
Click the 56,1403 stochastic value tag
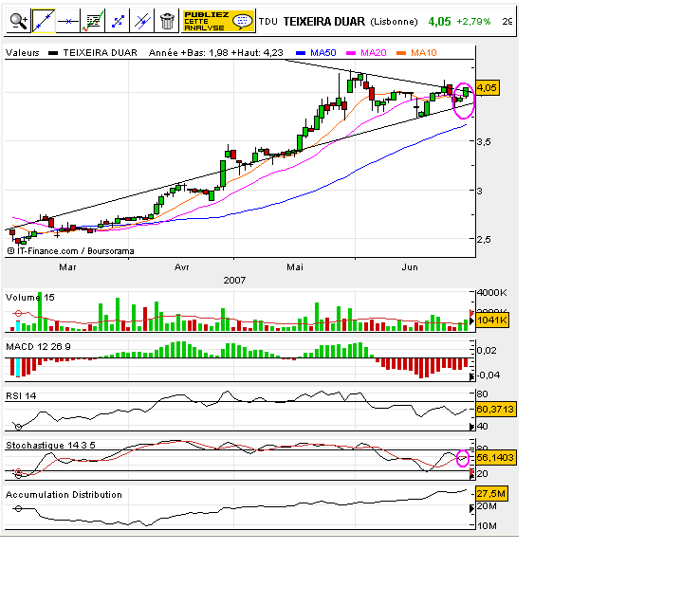[495, 458]
